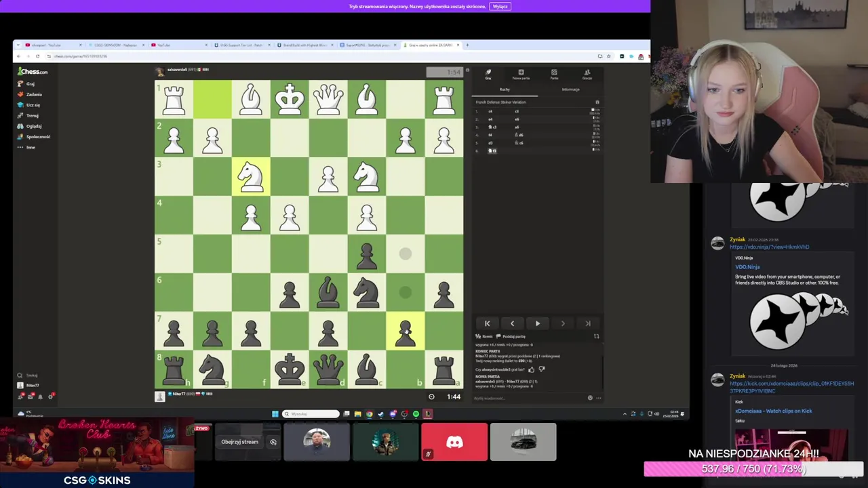
Task: Open the Szukaj search in sidebar
Action: 28,375
